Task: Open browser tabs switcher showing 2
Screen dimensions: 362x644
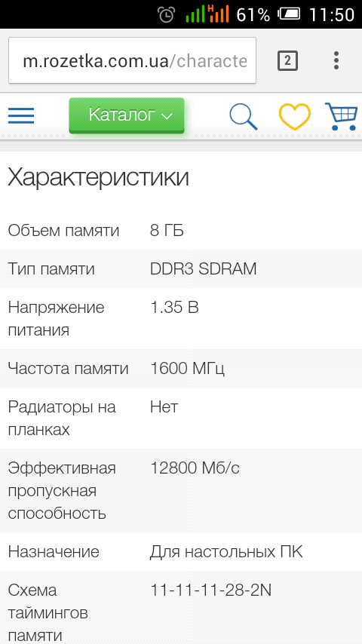Action: coord(287,61)
